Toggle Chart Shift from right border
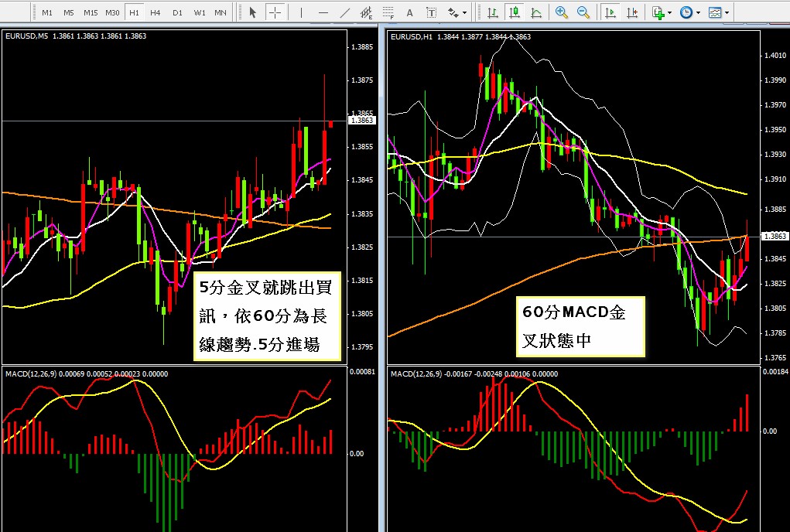 pyautogui.click(x=632, y=12)
